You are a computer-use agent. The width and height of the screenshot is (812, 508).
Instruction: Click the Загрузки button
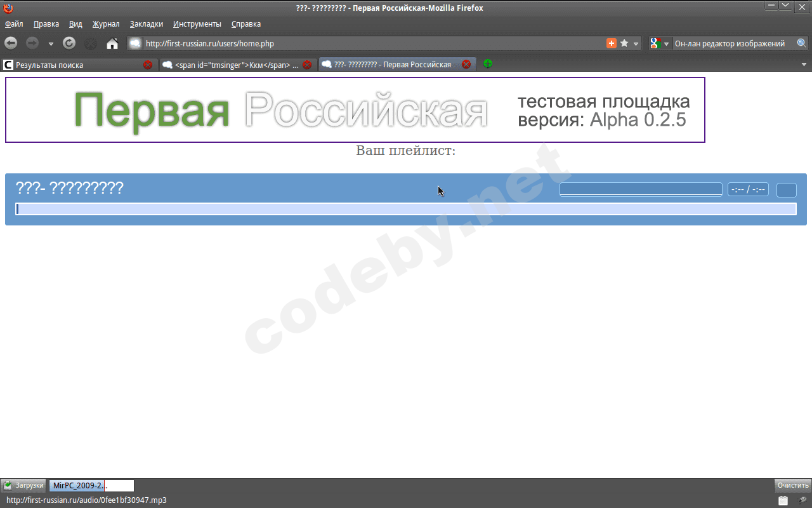click(24, 486)
